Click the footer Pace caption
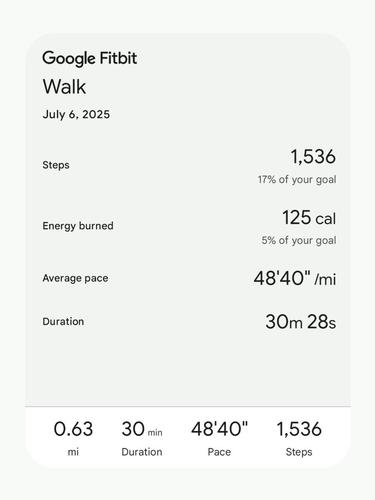Viewport: 375px width, 500px height. pos(219,452)
